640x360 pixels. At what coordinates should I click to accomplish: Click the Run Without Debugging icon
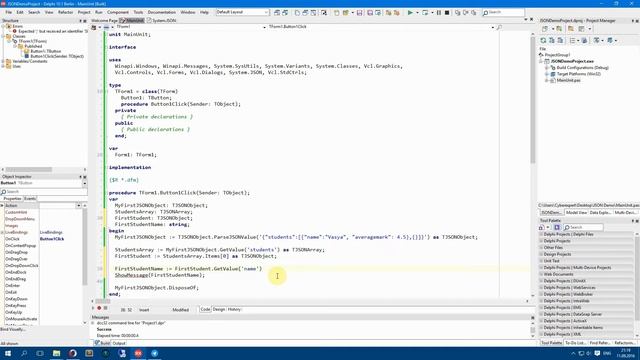[425, 13]
